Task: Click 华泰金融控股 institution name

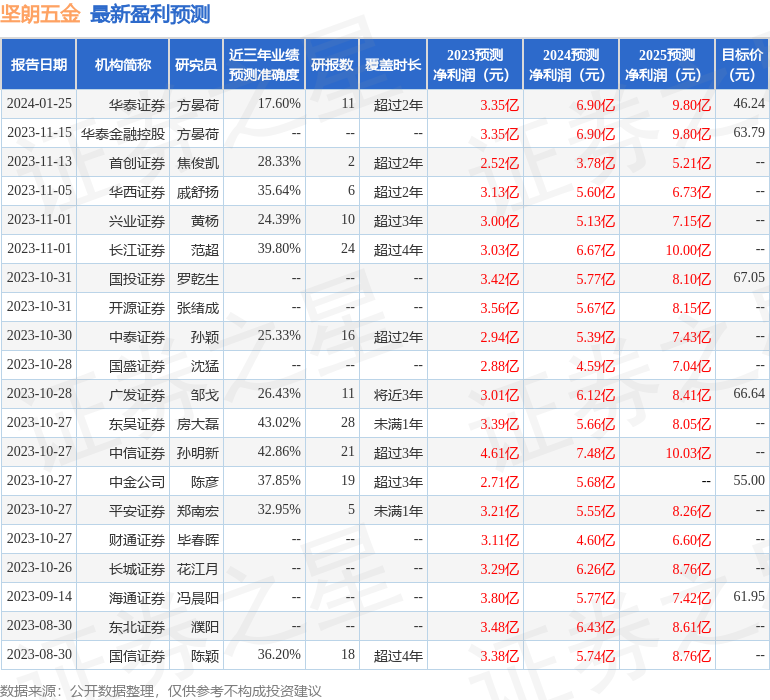Action: [123, 134]
